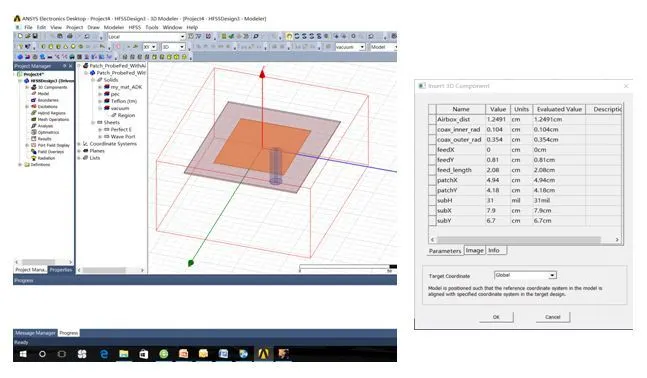
Task: Click the Boundaries icon in Project Manager
Action: pos(34,100)
